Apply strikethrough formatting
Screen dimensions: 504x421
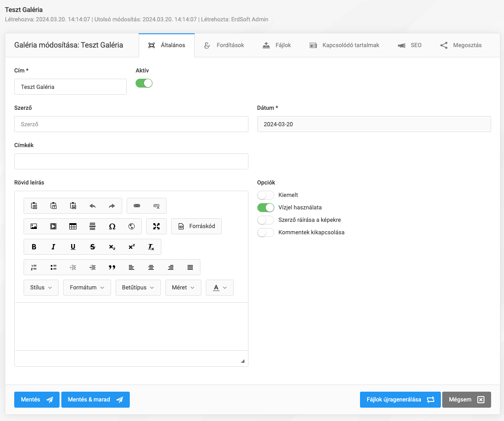92,247
